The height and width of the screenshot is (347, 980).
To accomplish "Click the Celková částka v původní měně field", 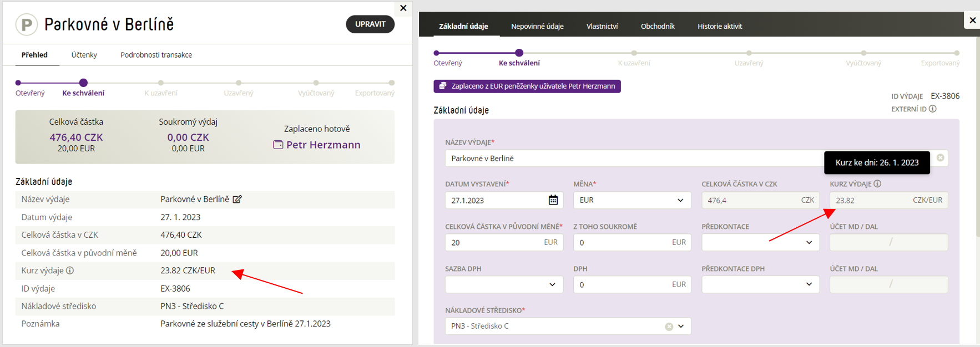I will click(504, 242).
